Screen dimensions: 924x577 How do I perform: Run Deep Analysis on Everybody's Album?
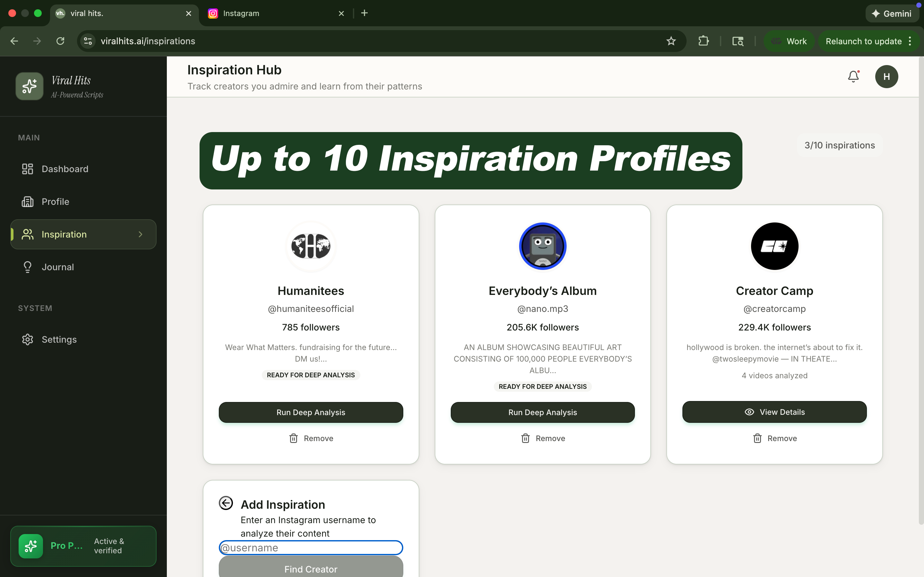tap(542, 412)
